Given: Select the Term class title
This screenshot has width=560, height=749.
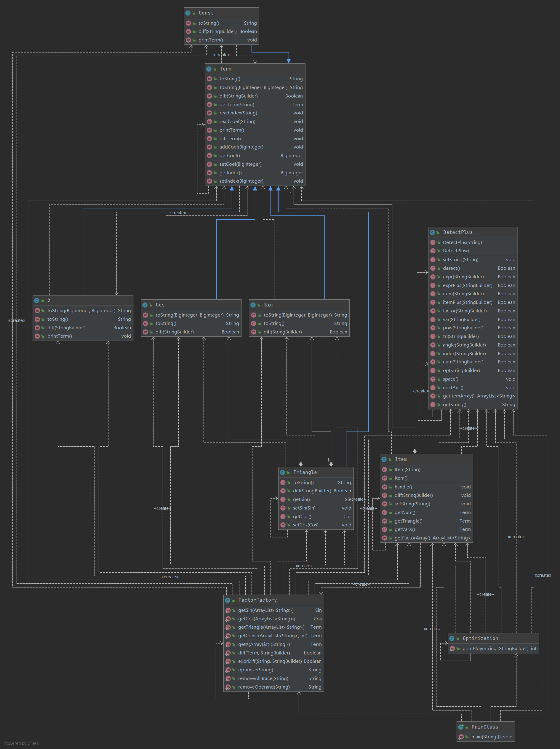Looking at the screenshot, I should tap(225, 69).
